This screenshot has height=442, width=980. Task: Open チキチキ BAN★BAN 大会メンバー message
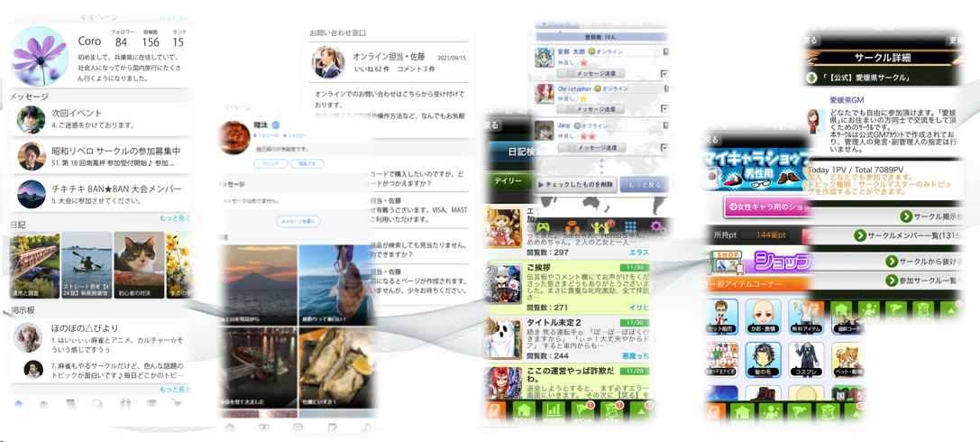click(x=101, y=195)
